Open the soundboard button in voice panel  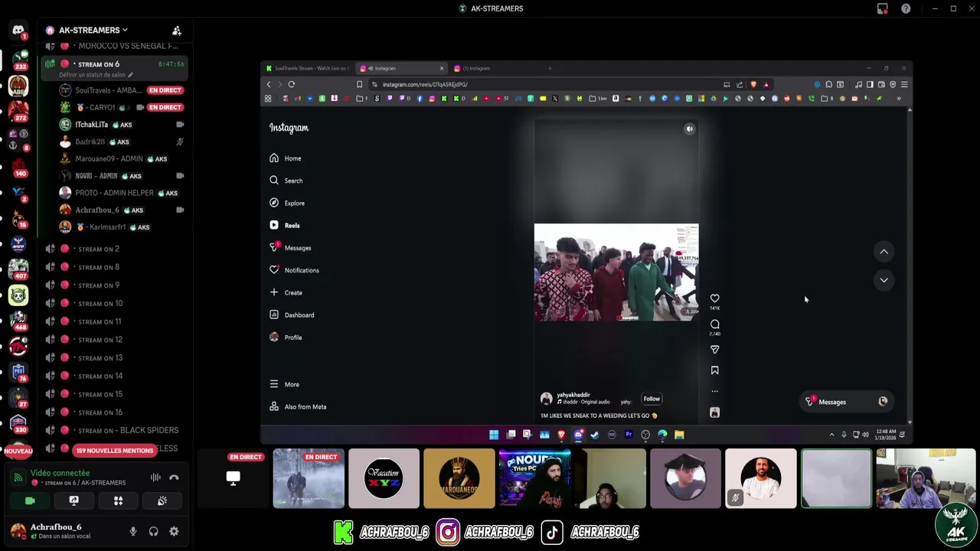[x=162, y=500]
